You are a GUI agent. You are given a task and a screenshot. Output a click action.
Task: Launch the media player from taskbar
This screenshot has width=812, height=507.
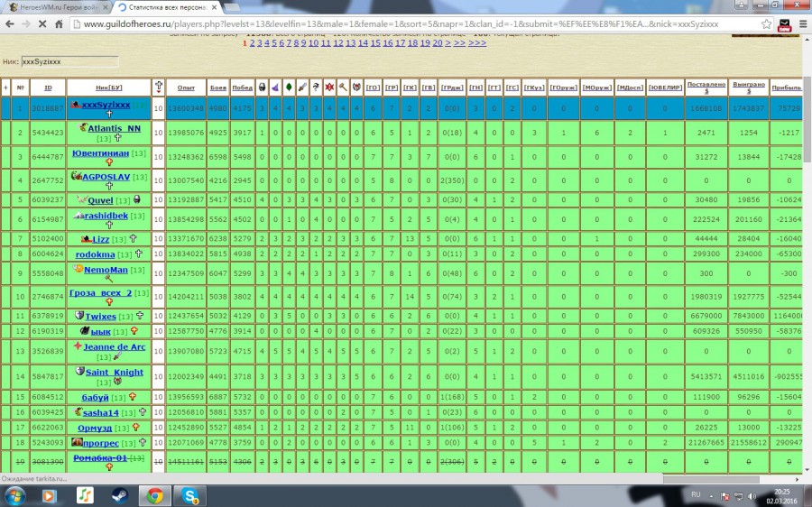[x=50, y=495]
